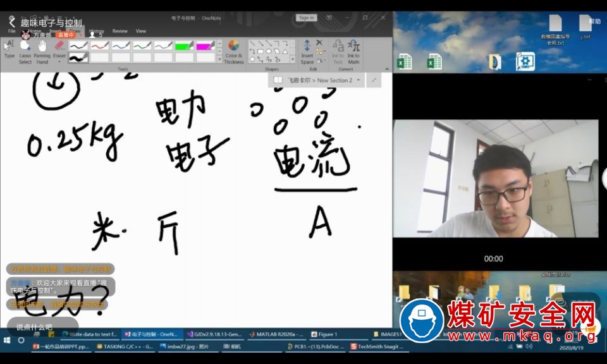
Task: Select the magenta highlighter pen
Action: (205, 45)
